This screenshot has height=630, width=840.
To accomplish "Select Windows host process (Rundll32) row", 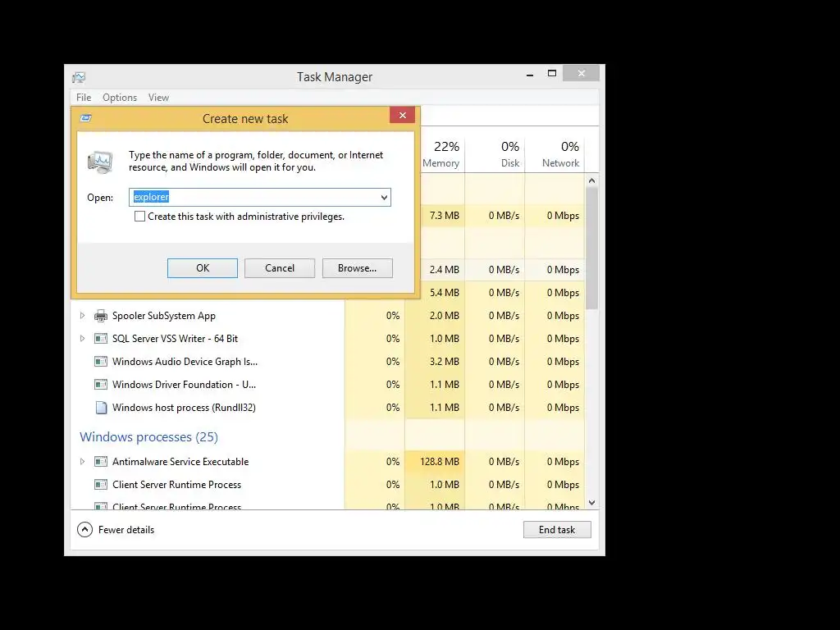I will tap(184, 408).
